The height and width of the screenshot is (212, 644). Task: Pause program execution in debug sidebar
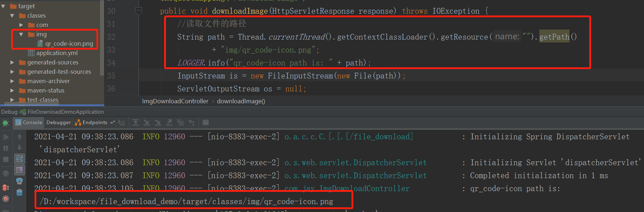pyautogui.click(x=6, y=148)
